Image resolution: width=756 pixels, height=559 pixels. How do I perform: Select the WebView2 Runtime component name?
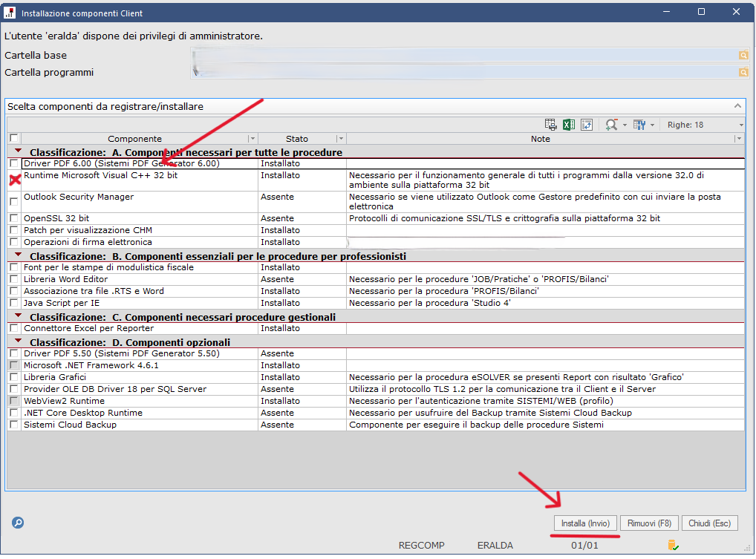pyautogui.click(x=64, y=401)
